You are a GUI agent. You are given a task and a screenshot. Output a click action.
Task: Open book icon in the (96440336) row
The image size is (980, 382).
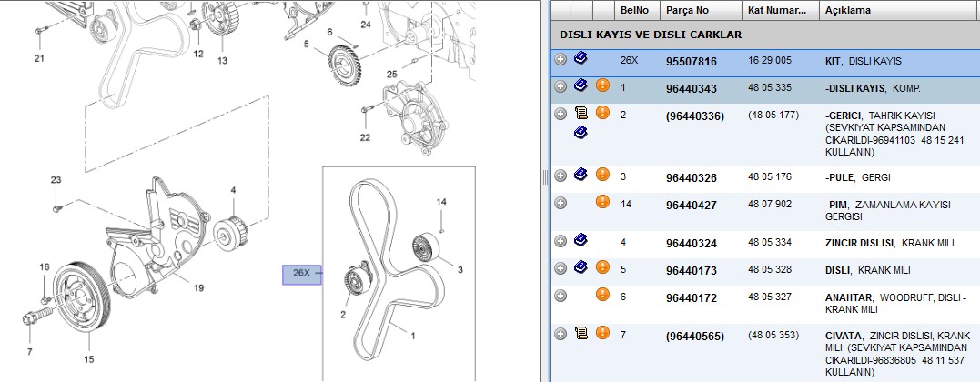click(x=581, y=132)
